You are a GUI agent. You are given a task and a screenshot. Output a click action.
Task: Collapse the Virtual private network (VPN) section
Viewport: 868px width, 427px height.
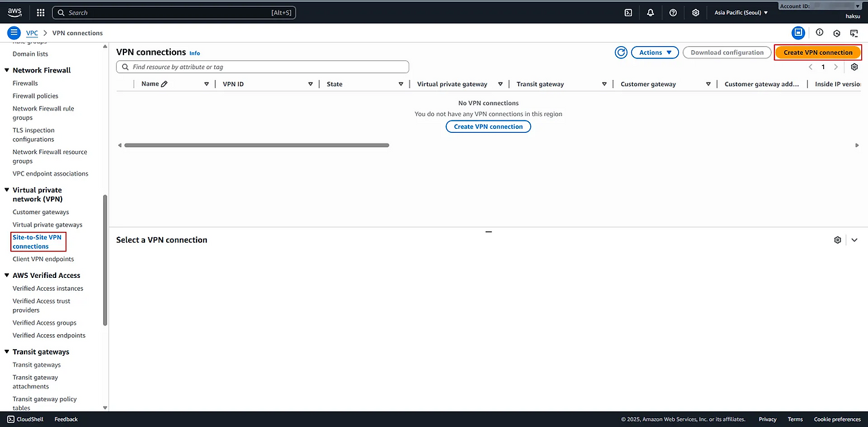[x=7, y=190]
